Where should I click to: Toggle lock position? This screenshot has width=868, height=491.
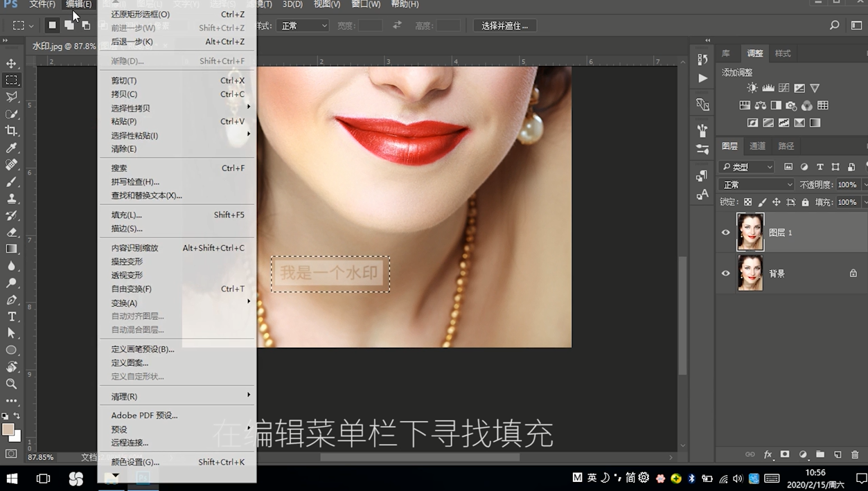(776, 202)
